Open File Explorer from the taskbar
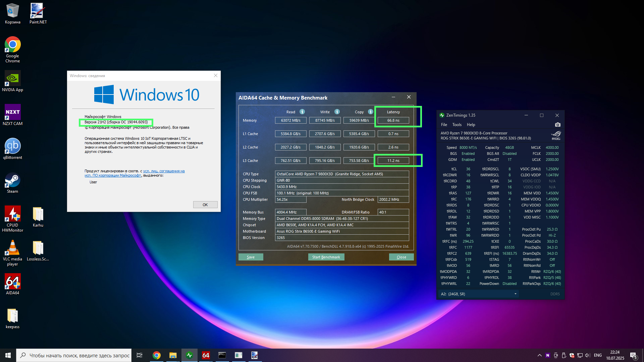The image size is (644, 362). pyautogui.click(x=173, y=355)
